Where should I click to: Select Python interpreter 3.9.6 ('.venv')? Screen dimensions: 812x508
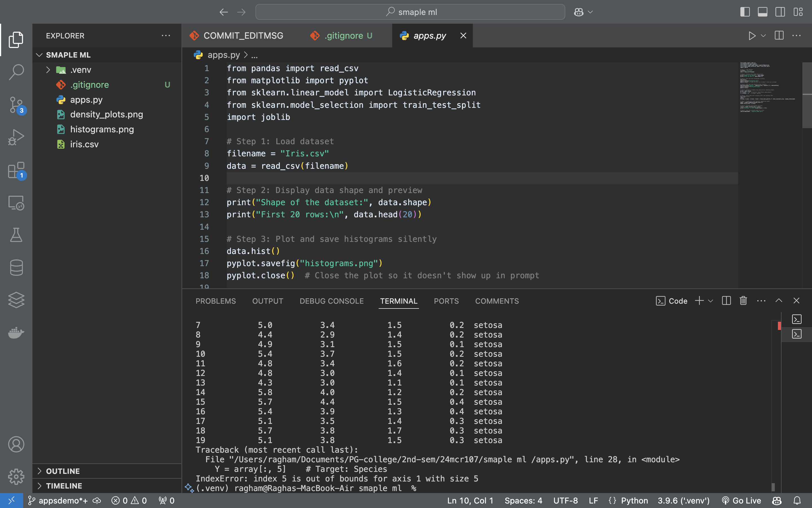pyautogui.click(x=683, y=501)
